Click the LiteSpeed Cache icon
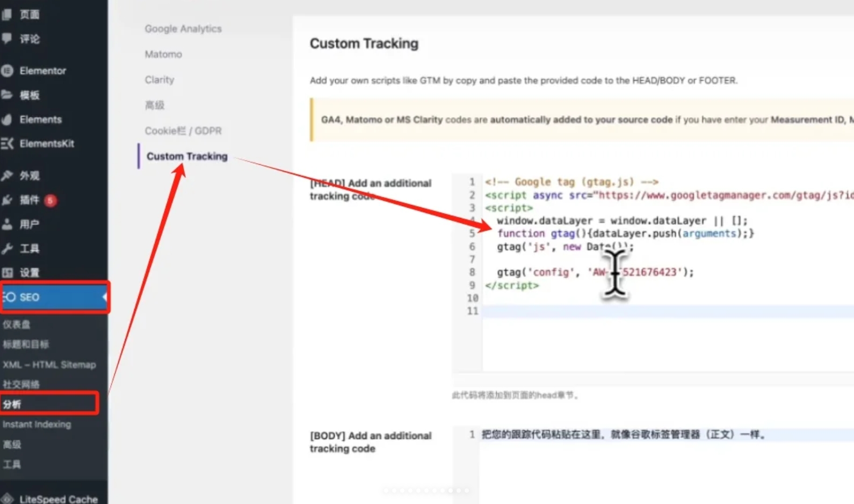The image size is (854, 504). tap(7, 499)
